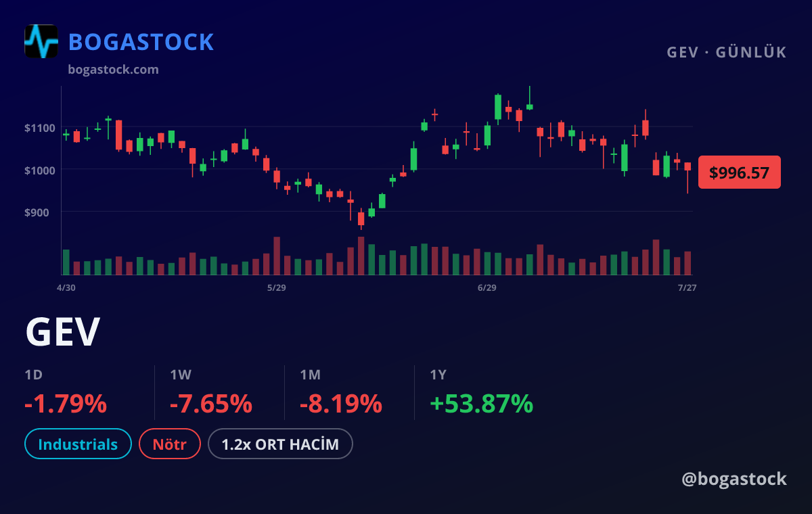Click the $996.57 current price tag
The image size is (812, 514).
coord(740,172)
